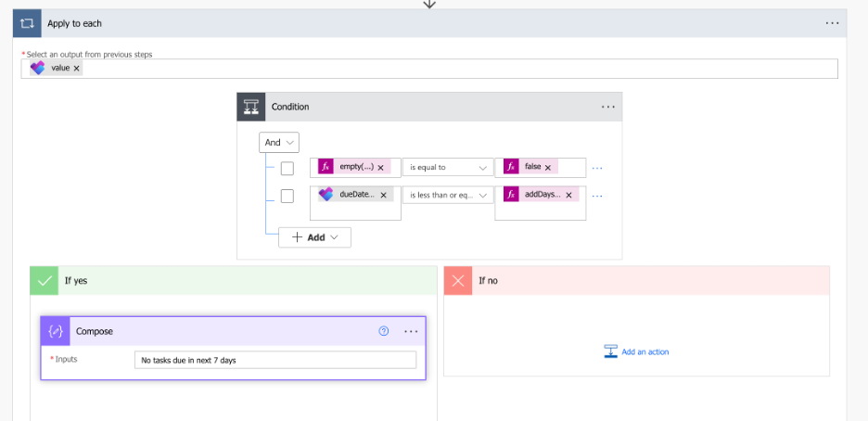The image size is (868, 421).
Task: Click Add an action in If no
Action: coord(636,351)
